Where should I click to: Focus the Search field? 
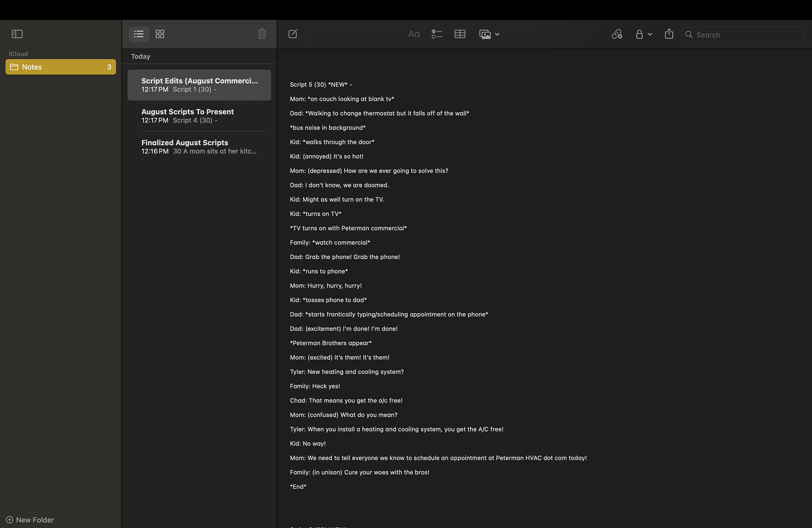(x=743, y=35)
